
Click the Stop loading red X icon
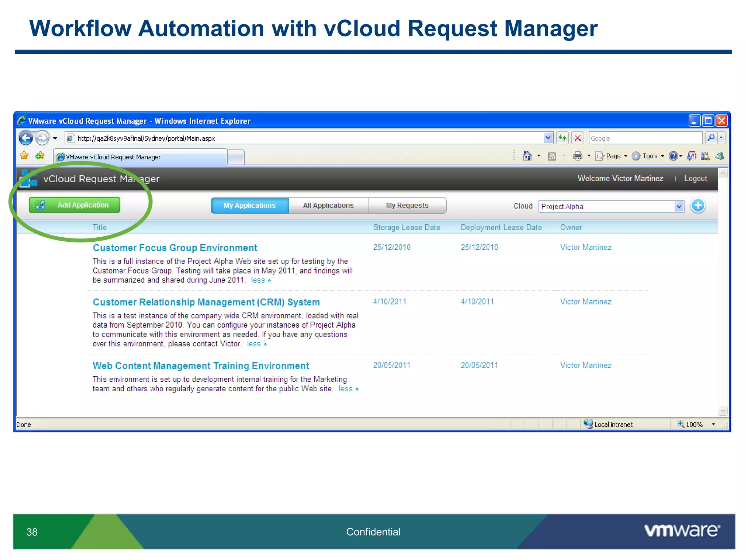(x=578, y=138)
